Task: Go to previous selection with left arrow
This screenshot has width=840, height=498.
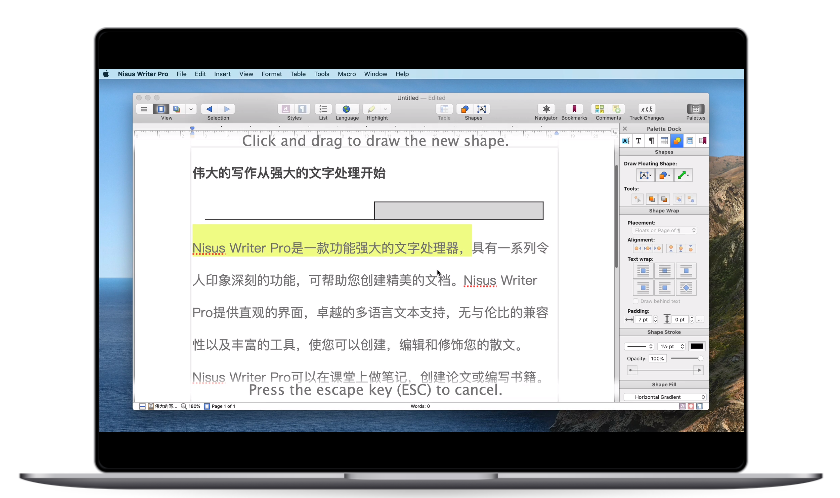Action: point(209,109)
